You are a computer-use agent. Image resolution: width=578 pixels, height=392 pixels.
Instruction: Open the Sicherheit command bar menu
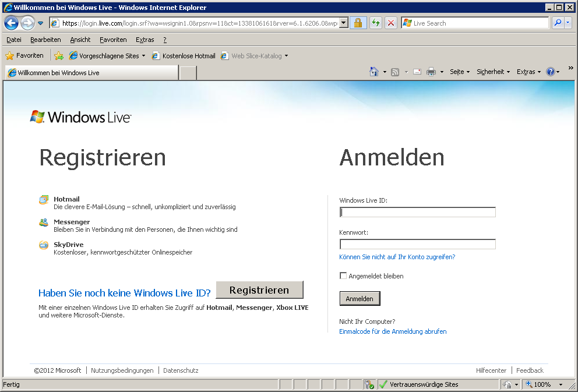493,72
